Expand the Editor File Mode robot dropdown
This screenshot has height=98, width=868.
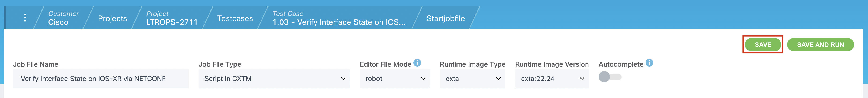(x=395, y=79)
